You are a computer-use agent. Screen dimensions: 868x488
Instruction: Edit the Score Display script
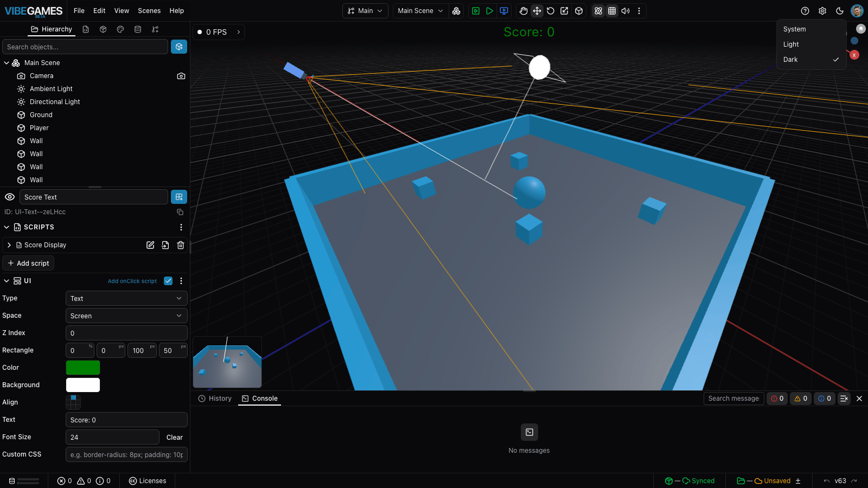150,245
